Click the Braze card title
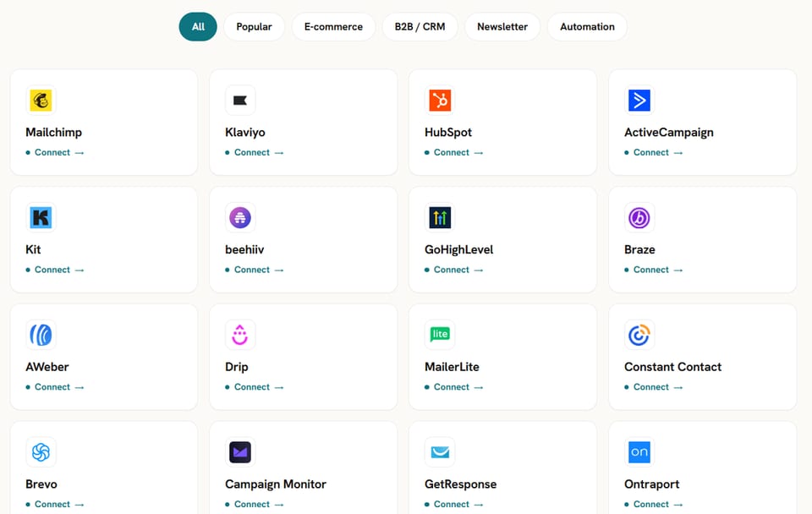812x514 pixels. (639, 249)
